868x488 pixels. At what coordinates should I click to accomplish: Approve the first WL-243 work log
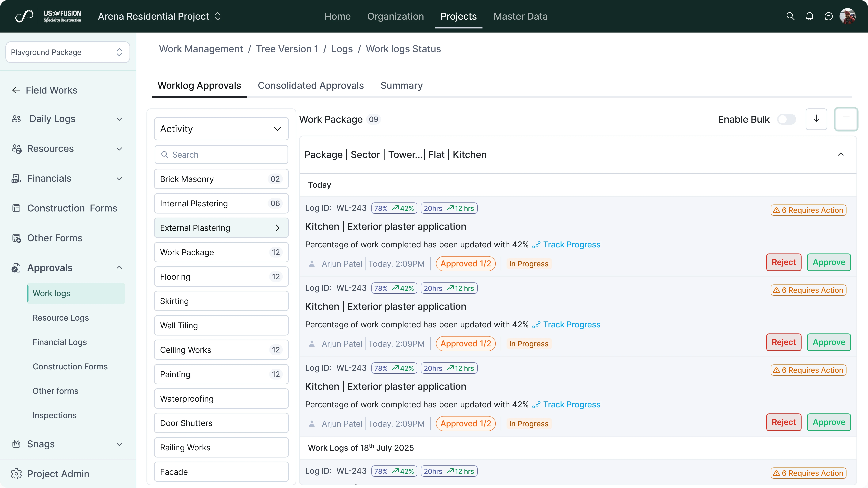point(829,262)
